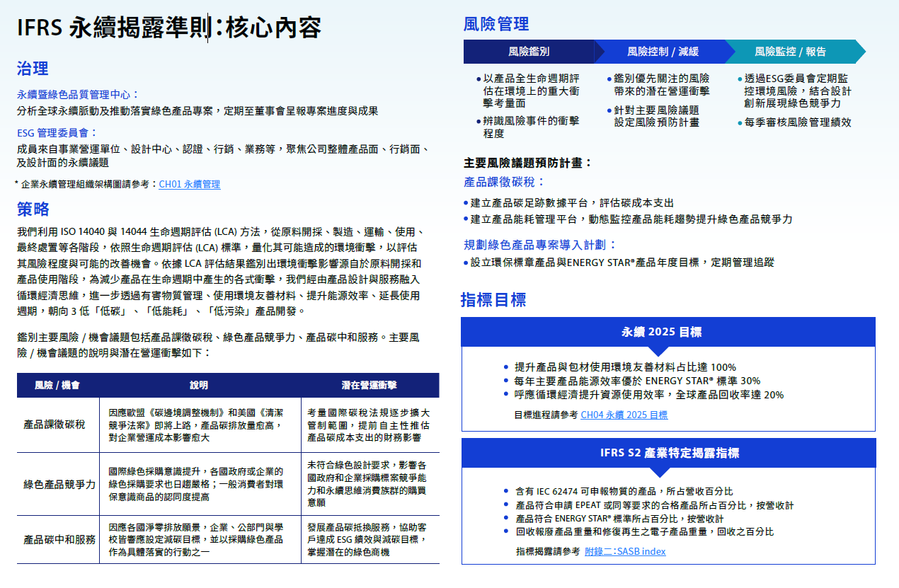Click the 說明 table header

[199, 386]
